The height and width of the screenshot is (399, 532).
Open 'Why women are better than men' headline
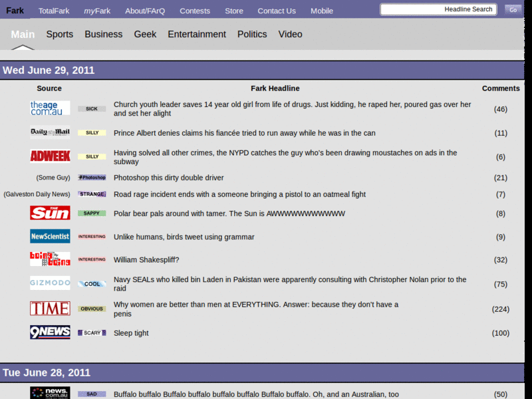[256, 309]
